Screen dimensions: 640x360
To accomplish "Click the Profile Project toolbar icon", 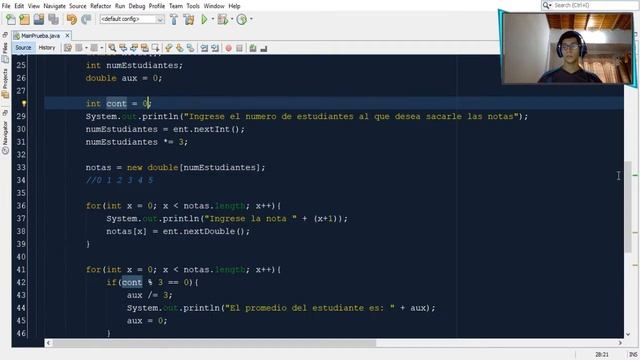I will pos(242,19).
